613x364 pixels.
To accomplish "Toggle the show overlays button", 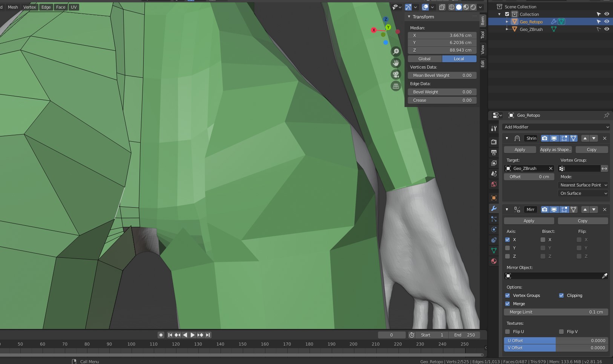I will click(425, 7).
